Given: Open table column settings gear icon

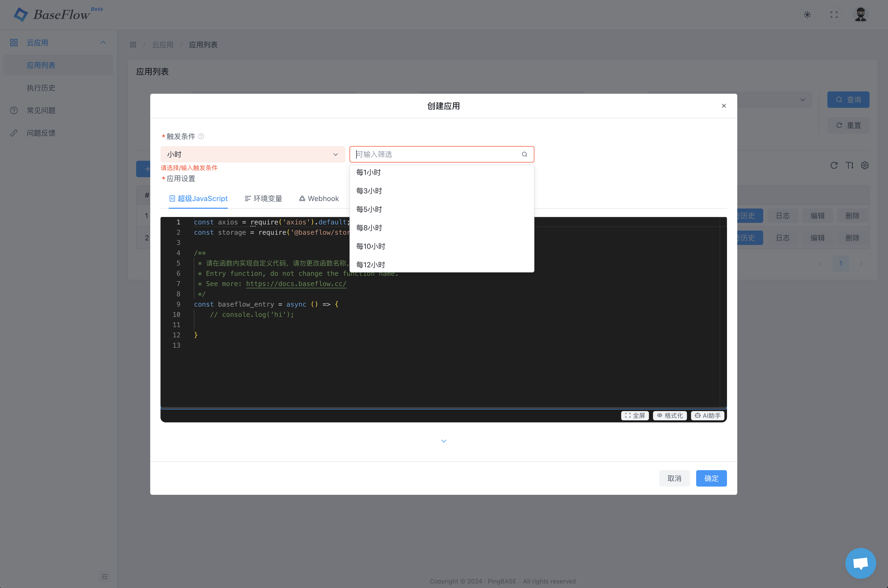Looking at the screenshot, I should tap(865, 165).
